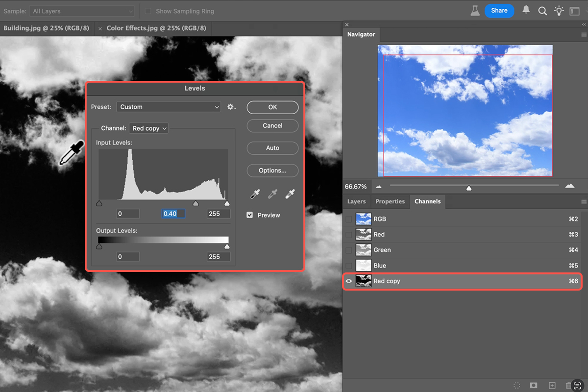The height and width of the screenshot is (392, 588).
Task: Open the Channel dropdown showing Red copy
Action: pyautogui.click(x=149, y=128)
